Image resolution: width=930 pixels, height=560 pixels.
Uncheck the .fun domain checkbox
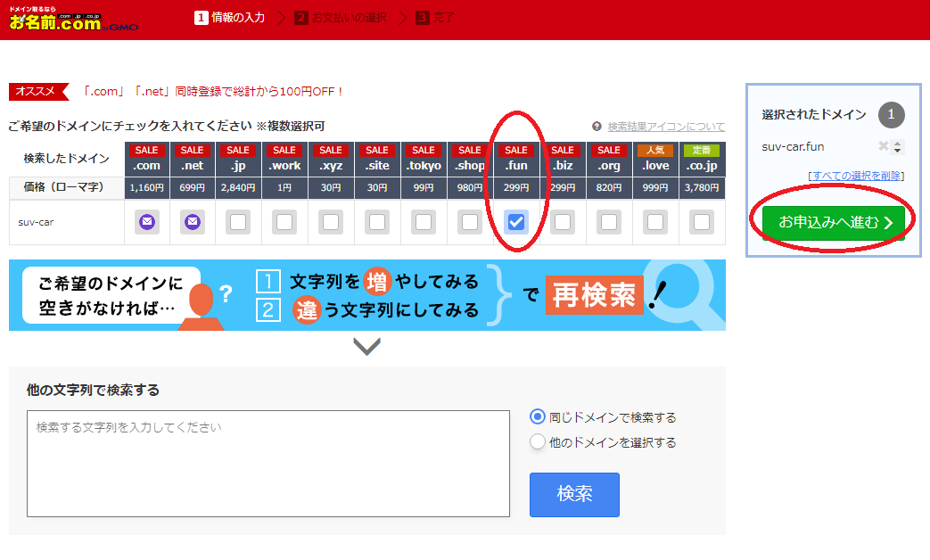516,222
